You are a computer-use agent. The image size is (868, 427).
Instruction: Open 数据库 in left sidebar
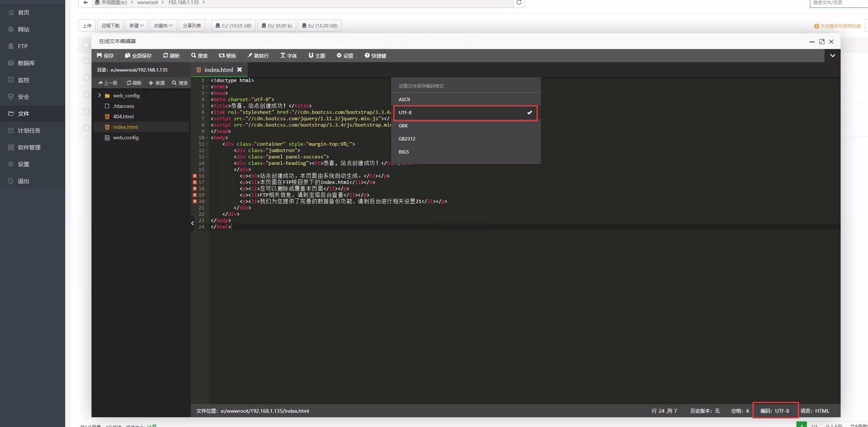(26, 63)
